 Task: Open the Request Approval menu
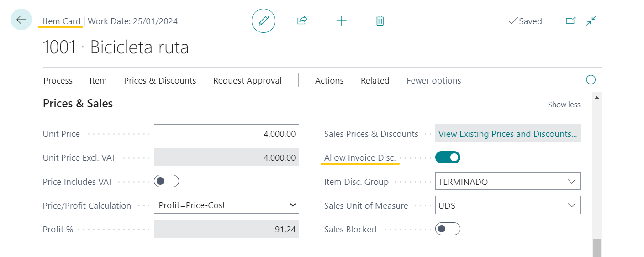(248, 80)
